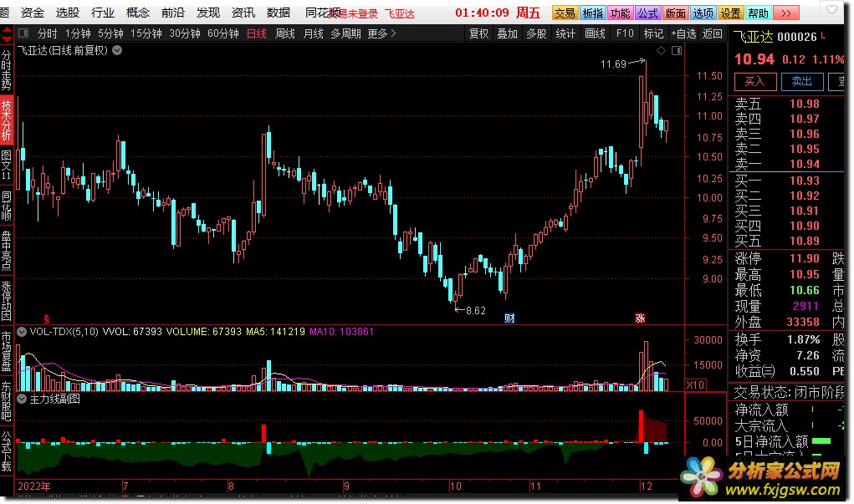Open the 前沿 menu
Image resolution: width=854 pixels, height=504 pixels.
click(x=173, y=13)
